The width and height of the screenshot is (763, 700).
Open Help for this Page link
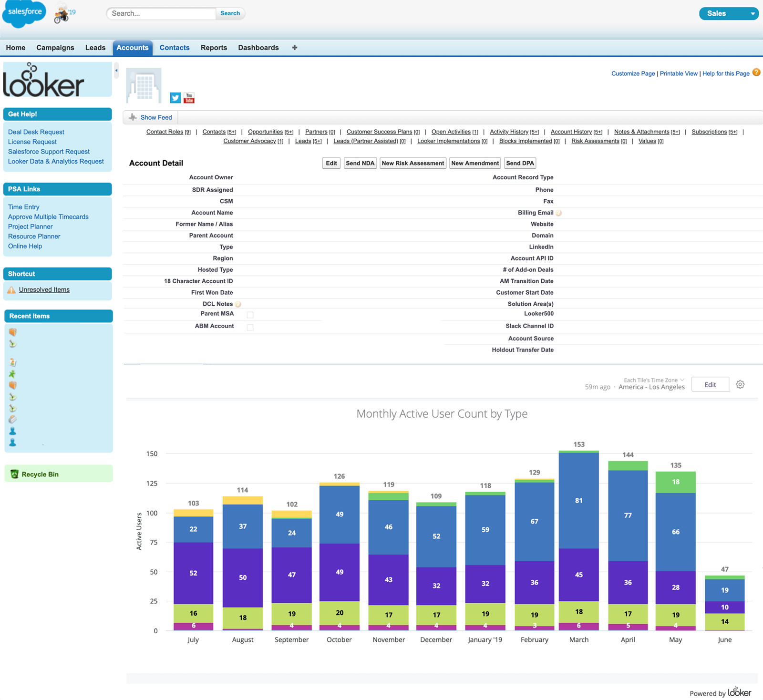coord(726,73)
